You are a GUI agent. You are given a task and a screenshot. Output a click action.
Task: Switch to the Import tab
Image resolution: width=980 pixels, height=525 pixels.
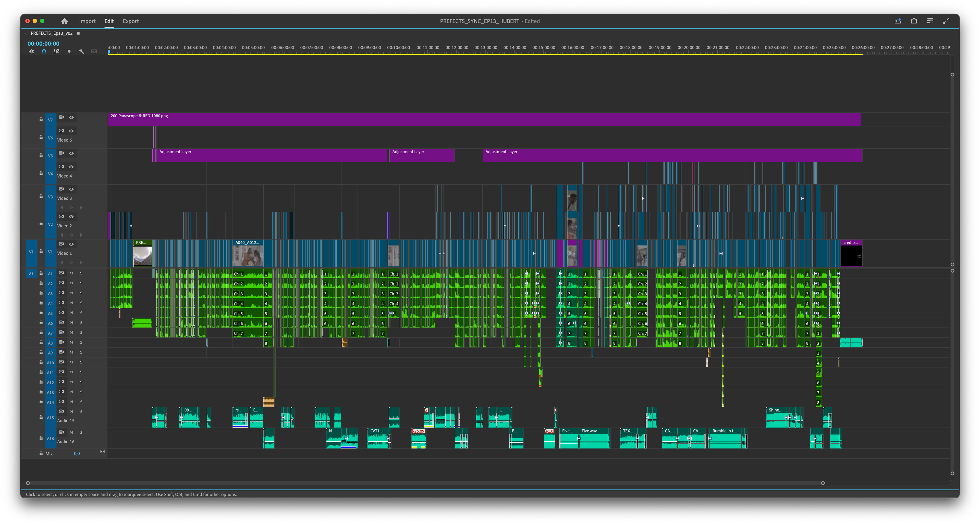click(87, 21)
